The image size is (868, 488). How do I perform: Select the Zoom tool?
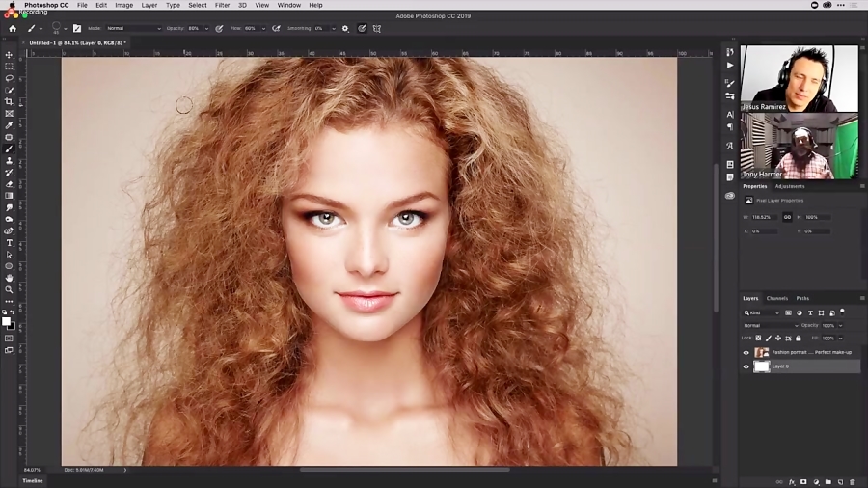pos(10,289)
